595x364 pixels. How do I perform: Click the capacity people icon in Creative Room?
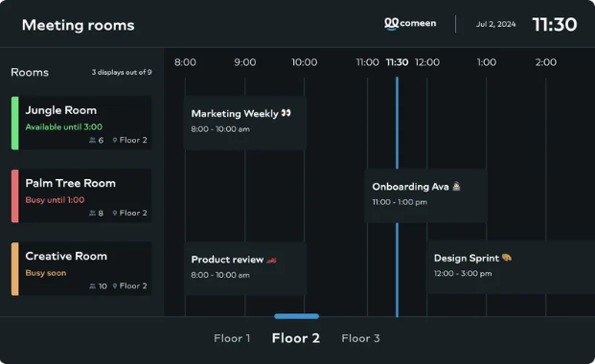pos(92,285)
